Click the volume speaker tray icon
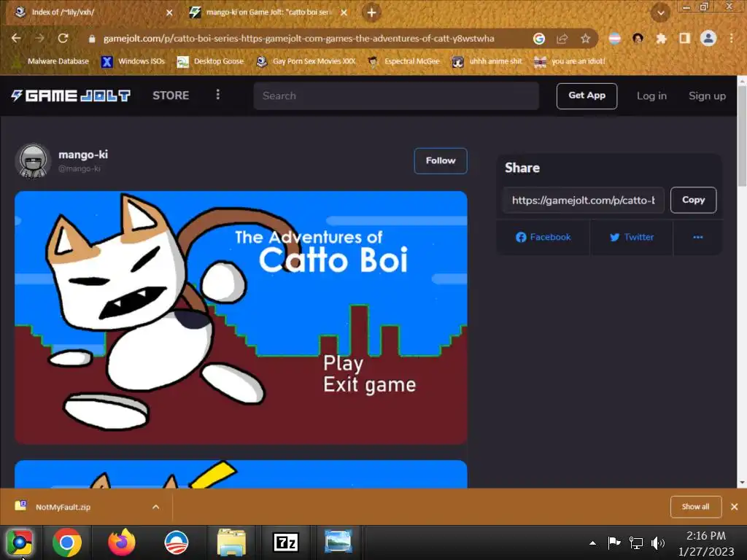 click(x=658, y=542)
